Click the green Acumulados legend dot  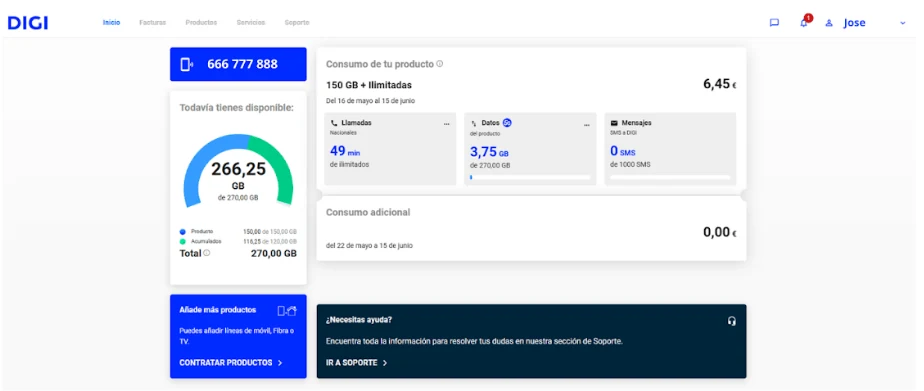click(x=183, y=241)
